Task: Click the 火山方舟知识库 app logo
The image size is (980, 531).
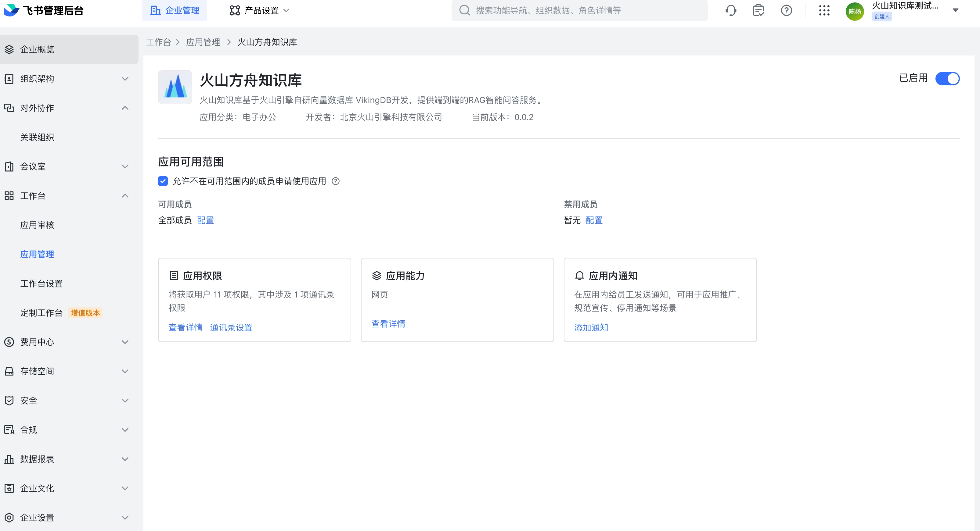Action: [x=175, y=87]
